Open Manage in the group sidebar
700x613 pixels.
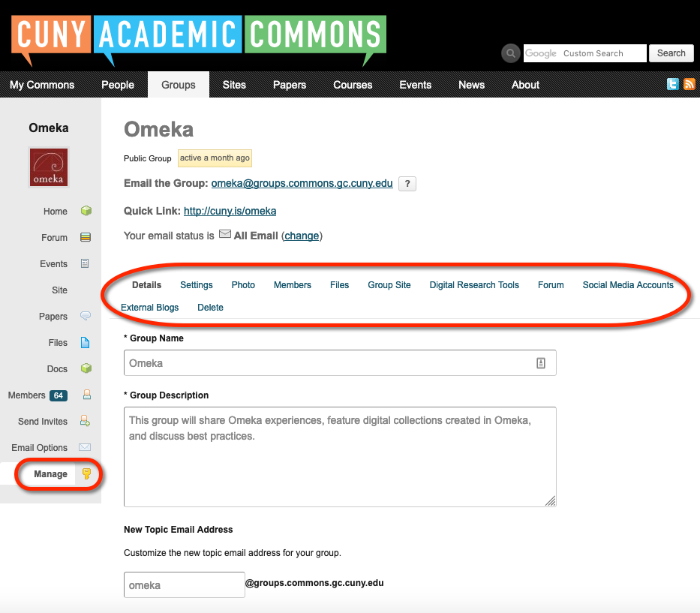(x=50, y=474)
